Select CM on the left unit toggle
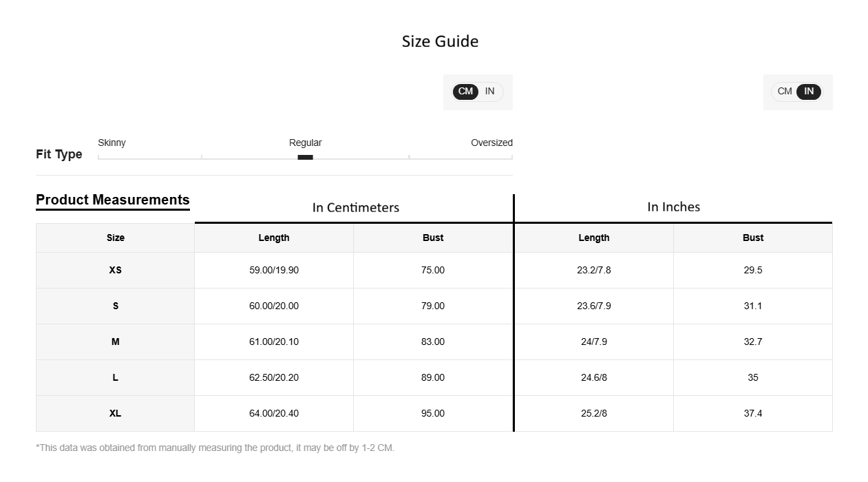Screen dimensions: 868x482 click(465, 92)
